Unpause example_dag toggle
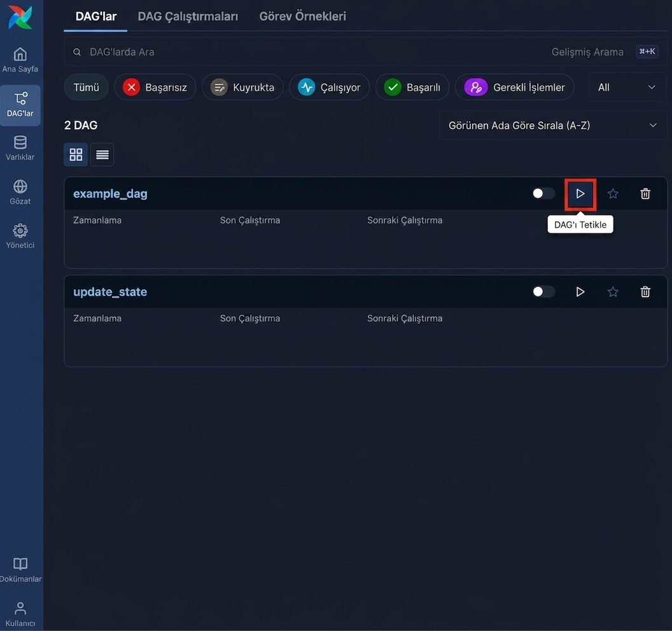 (x=543, y=193)
